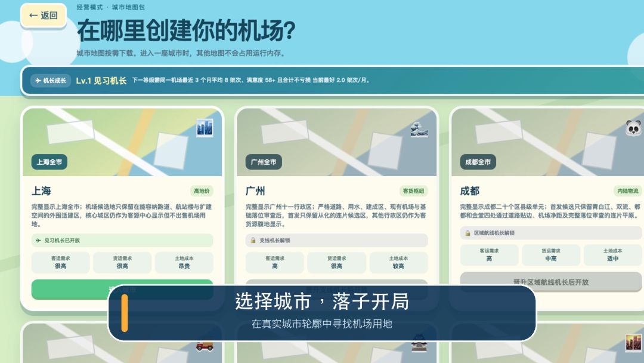Click Chengdu 土地成本 适中 stat tile

click(x=613, y=255)
